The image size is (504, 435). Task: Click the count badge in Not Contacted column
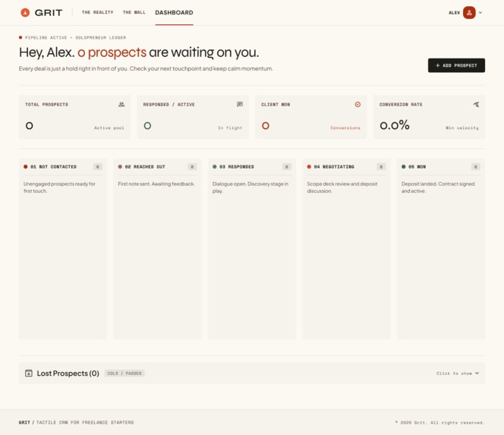[x=98, y=166]
